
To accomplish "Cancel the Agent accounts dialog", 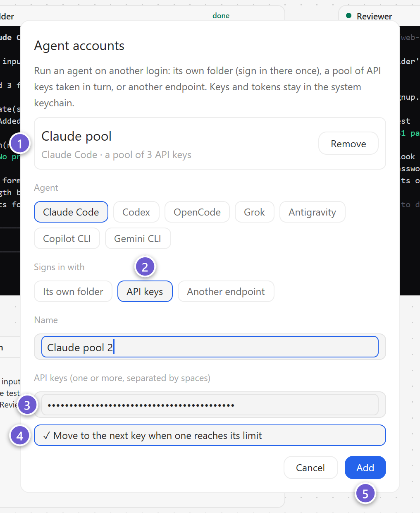I will click(310, 467).
